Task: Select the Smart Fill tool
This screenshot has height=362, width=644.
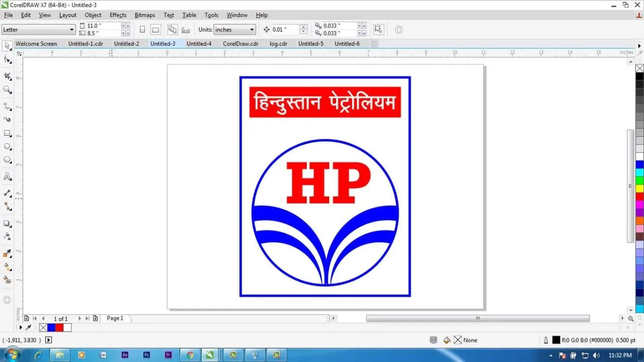Action: pos(7,280)
